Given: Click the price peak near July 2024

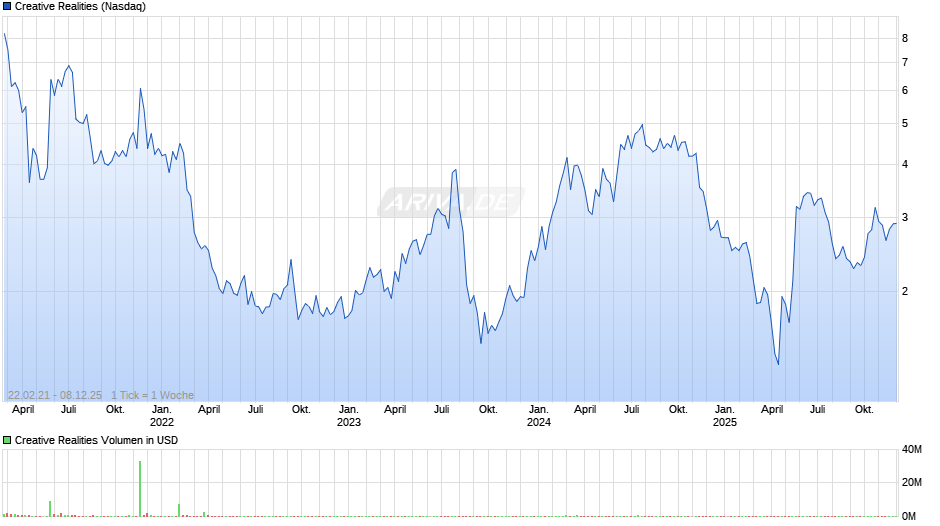Looking at the screenshot, I should click(642, 125).
